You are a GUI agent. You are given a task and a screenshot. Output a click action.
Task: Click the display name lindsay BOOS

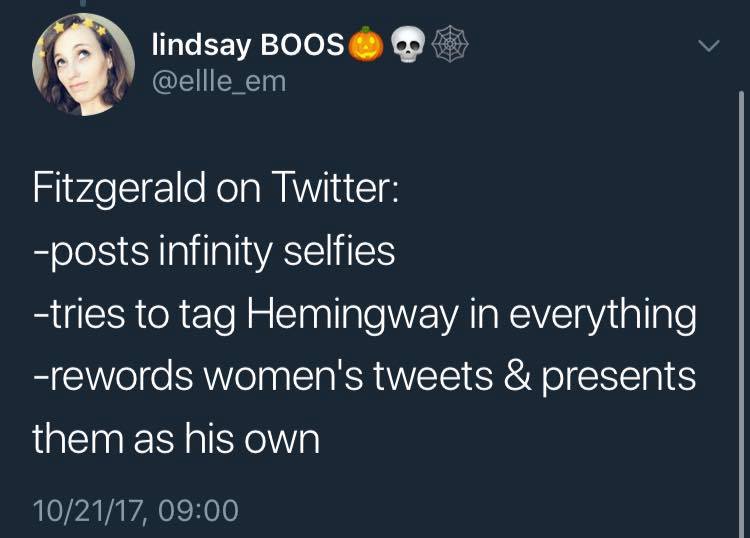[248, 44]
